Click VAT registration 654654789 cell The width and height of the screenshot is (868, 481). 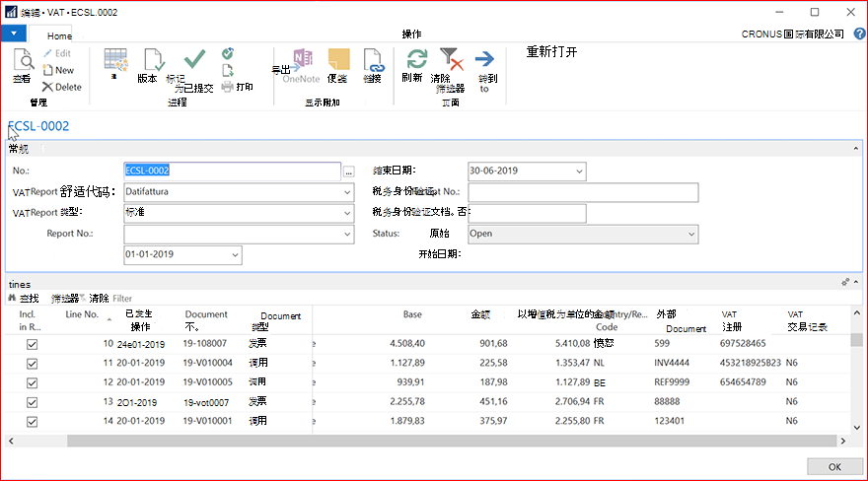click(x=743, y=382)
